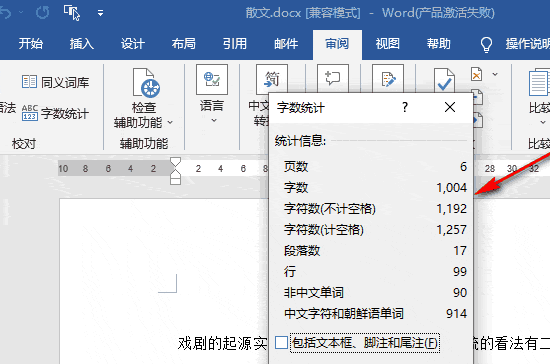
Task: Click the paragraphs count value 17
Action: tap(460, 251)
